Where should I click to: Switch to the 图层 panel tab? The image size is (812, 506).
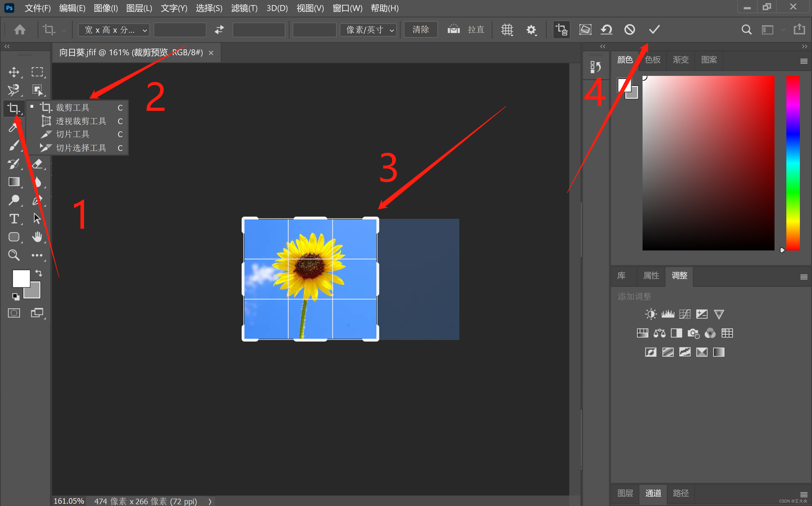tap(625, 493)
